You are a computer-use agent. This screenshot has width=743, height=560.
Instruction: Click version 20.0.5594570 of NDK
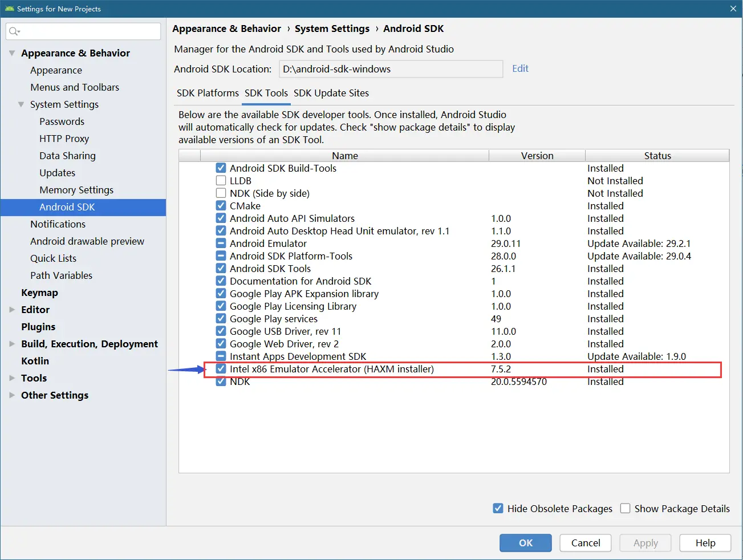[519, 382]
